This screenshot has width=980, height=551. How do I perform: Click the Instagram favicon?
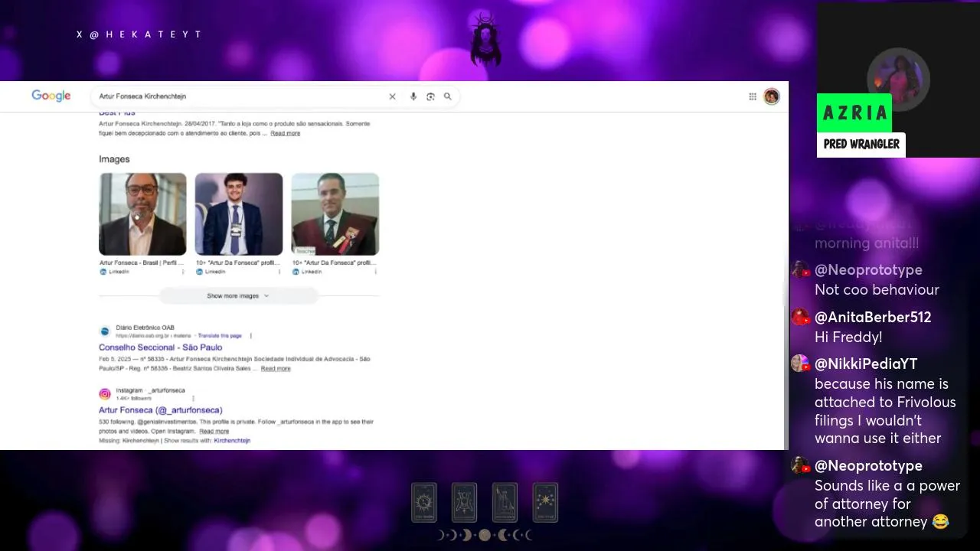[105, 394]
